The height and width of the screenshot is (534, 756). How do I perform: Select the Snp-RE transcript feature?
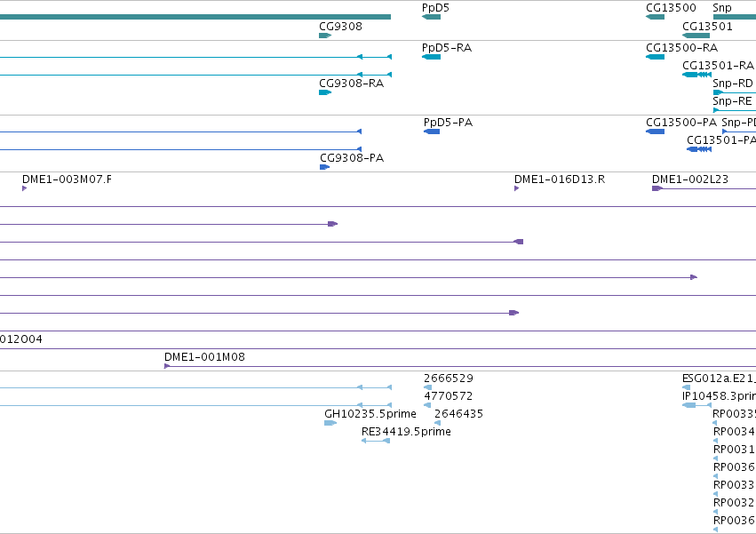(735, 110)
